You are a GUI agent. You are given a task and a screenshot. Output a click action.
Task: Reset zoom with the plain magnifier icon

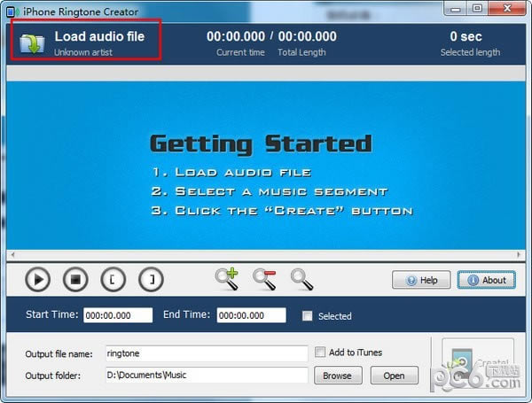tap(301, 280)
